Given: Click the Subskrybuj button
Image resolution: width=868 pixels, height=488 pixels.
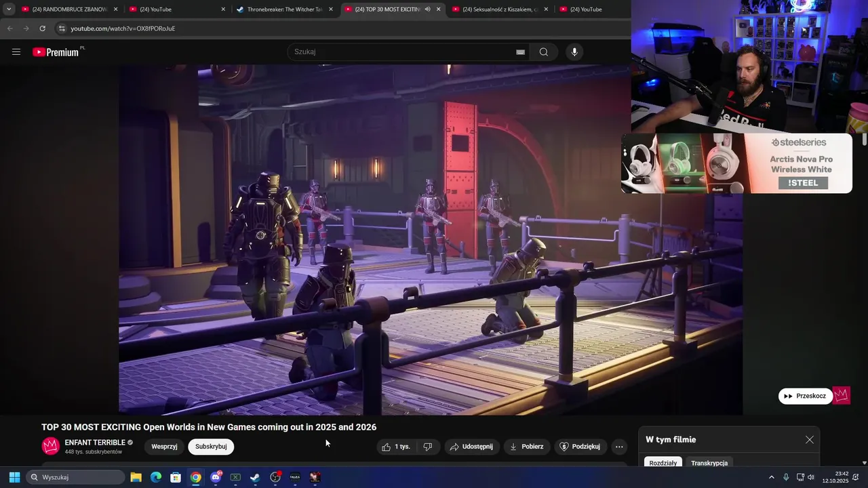Looking at the screenshot, I should coord(211,447).
